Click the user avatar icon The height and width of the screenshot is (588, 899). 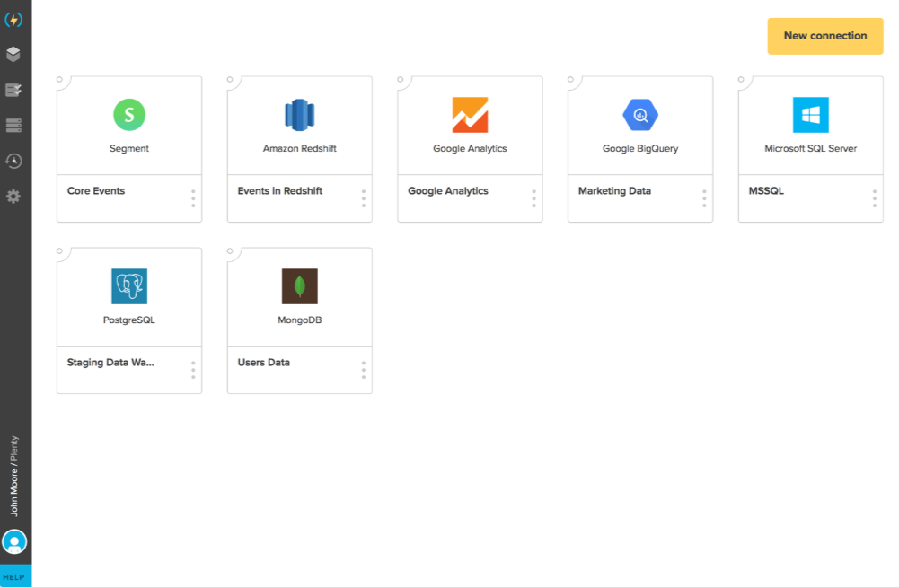pyautogui.click(x=14, y=542)
